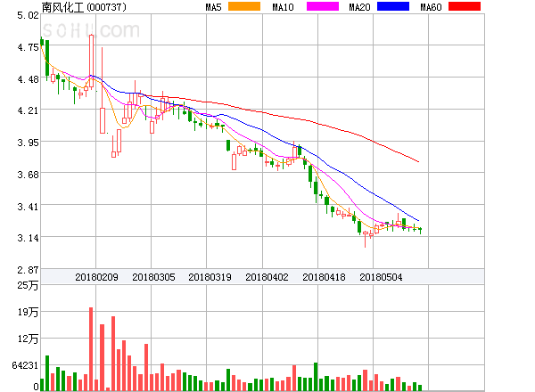Image resolution: width=535 pixels, height=392 pixels.
Task: Click the 64231 volume axis label
Action: (x=25, y=365)
